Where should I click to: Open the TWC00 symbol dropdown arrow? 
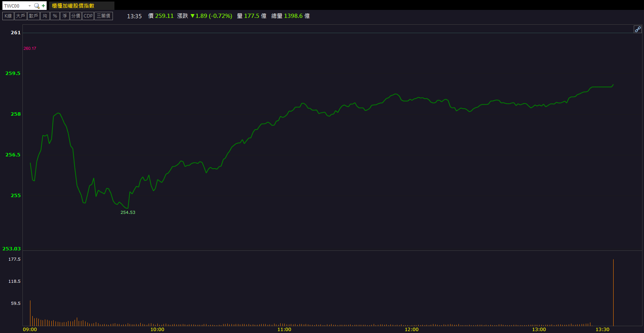[x=30, y=6]
